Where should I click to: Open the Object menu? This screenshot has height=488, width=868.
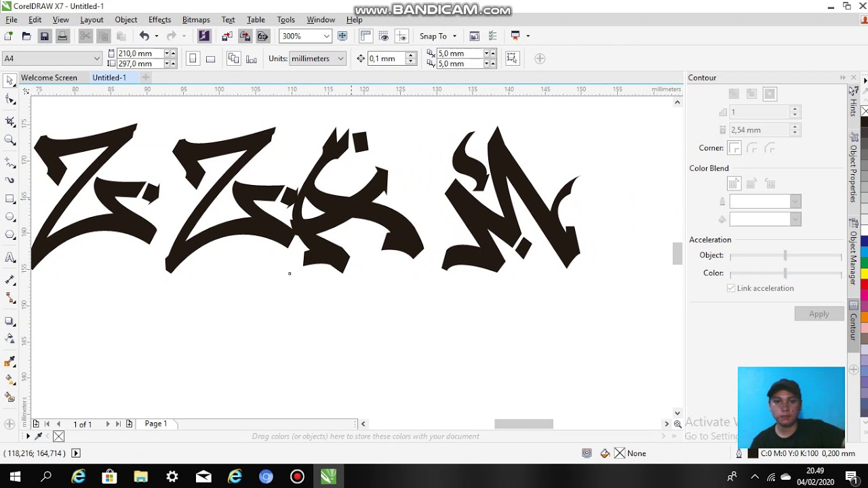tap(125, 20)
